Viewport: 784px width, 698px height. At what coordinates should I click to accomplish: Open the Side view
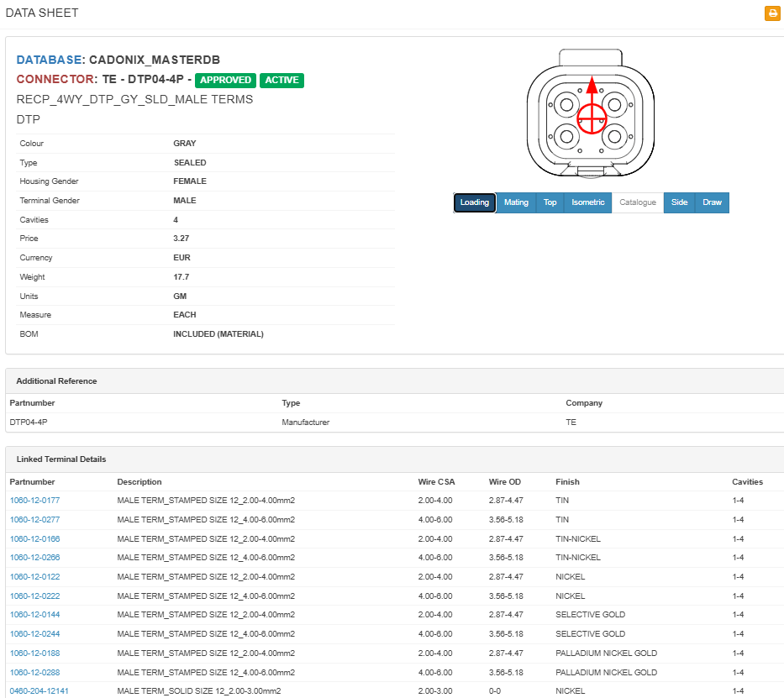(x=679, y=202)
